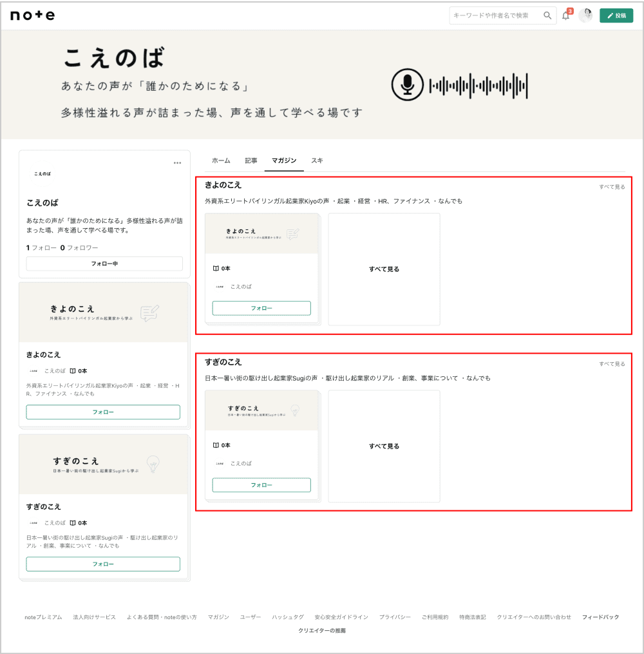Viewport: 644px width, 654px height.
Task: Click book icon 0本 in きよのこえ sidebar card
Action: 79,370
